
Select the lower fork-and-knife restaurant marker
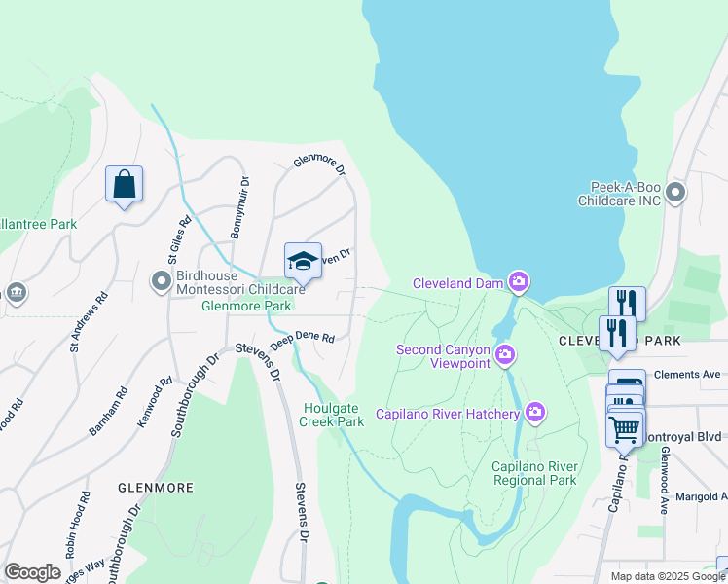pos(617,335)
